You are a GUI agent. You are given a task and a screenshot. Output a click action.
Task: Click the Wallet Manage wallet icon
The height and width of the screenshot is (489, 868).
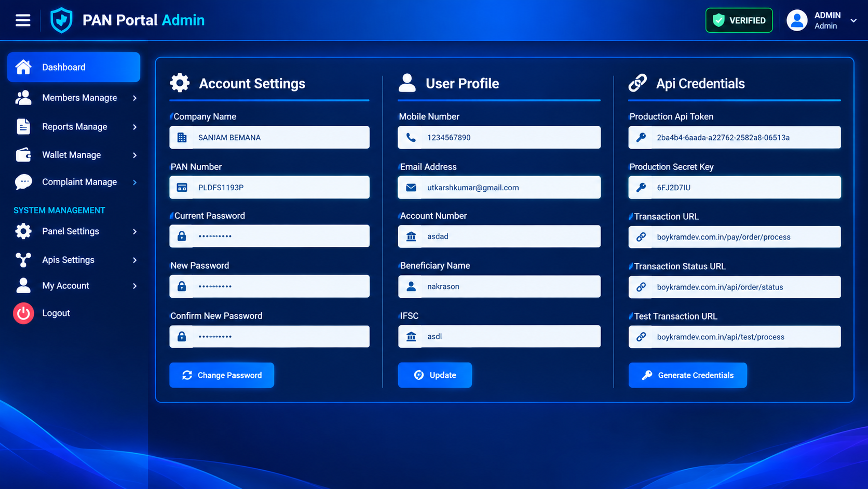pos(23,155)
